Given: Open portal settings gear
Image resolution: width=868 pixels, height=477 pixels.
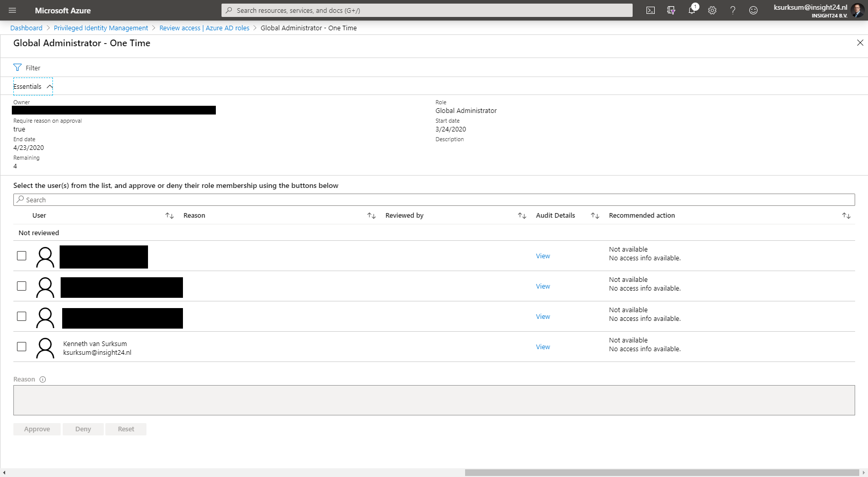Looking at the screenshot, I should [x=712, y=10].
